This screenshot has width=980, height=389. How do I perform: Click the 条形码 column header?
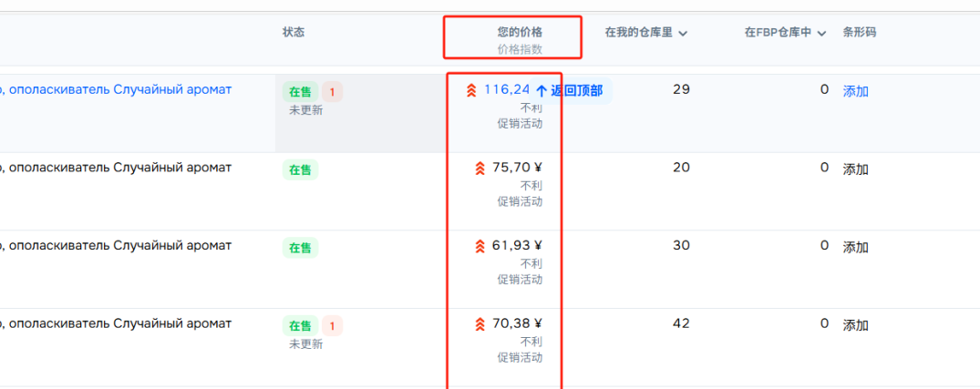[x=859, y=32]
